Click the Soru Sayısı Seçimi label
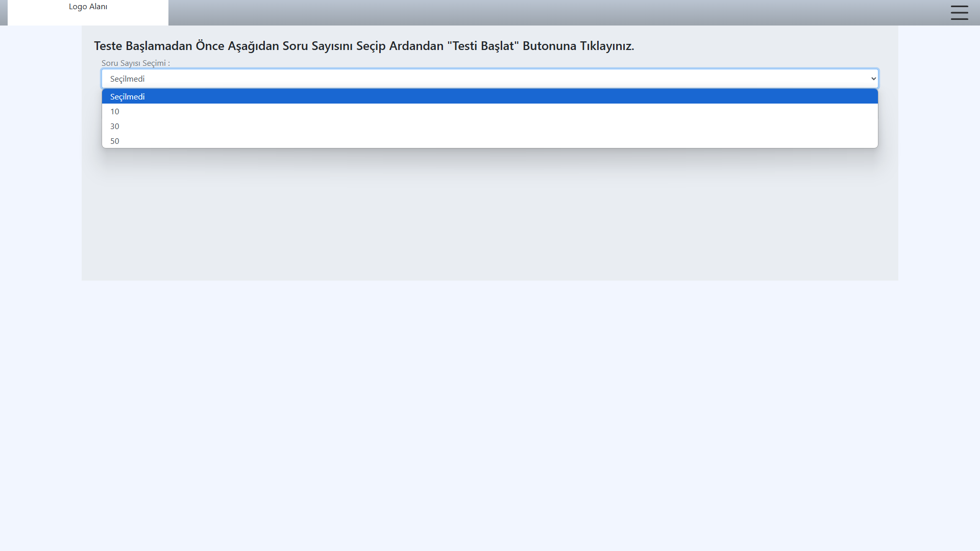 [135, 63]
